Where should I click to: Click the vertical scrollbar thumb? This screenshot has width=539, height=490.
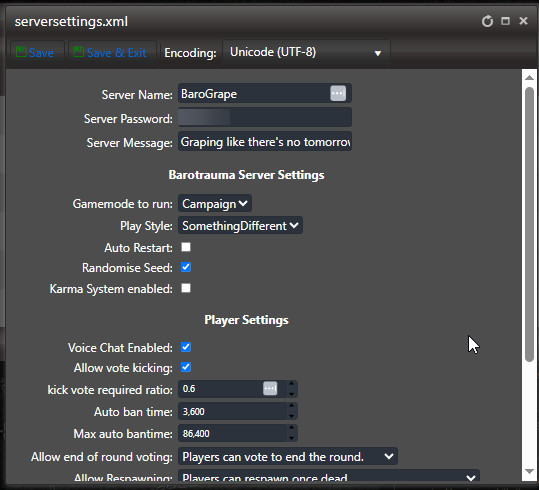[x=529, y=224]
